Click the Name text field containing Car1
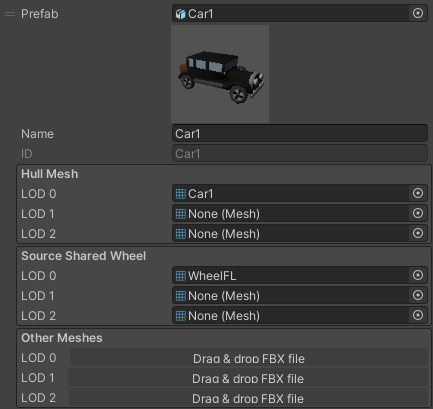This screenshot has height=409, width=433. (300, 133)
